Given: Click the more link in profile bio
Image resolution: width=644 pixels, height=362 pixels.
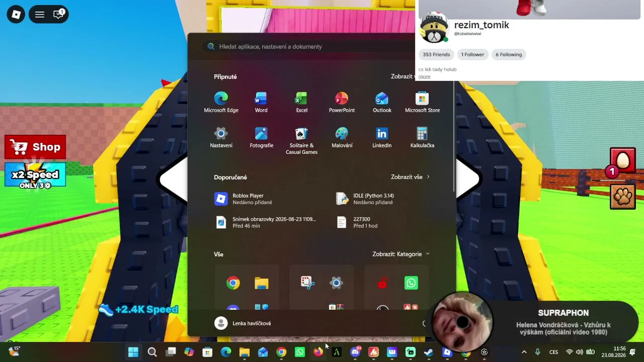Looking at the screenshot, I should pyautogui.click(x=424, y=76).
